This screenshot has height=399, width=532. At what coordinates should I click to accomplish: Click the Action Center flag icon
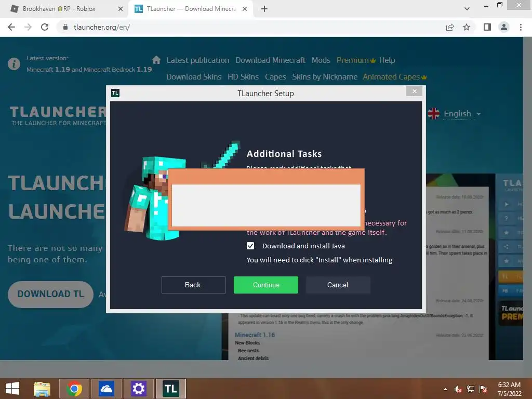pos(483,389)
